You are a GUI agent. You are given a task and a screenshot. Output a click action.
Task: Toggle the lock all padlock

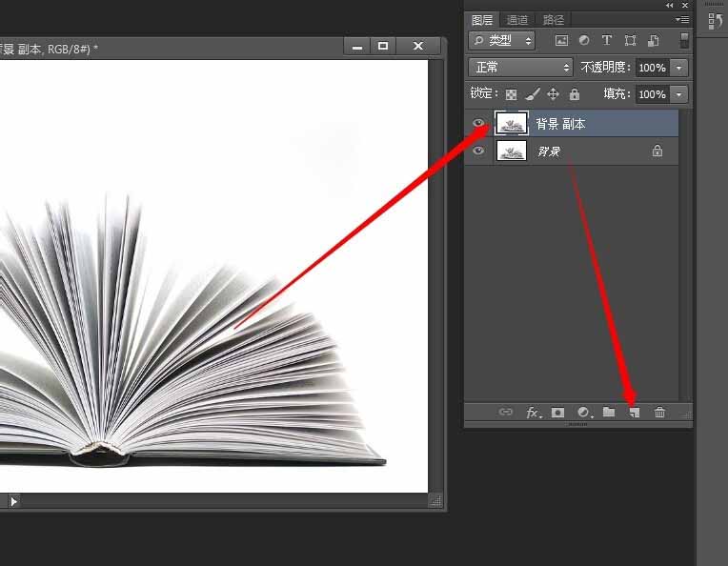575,94
